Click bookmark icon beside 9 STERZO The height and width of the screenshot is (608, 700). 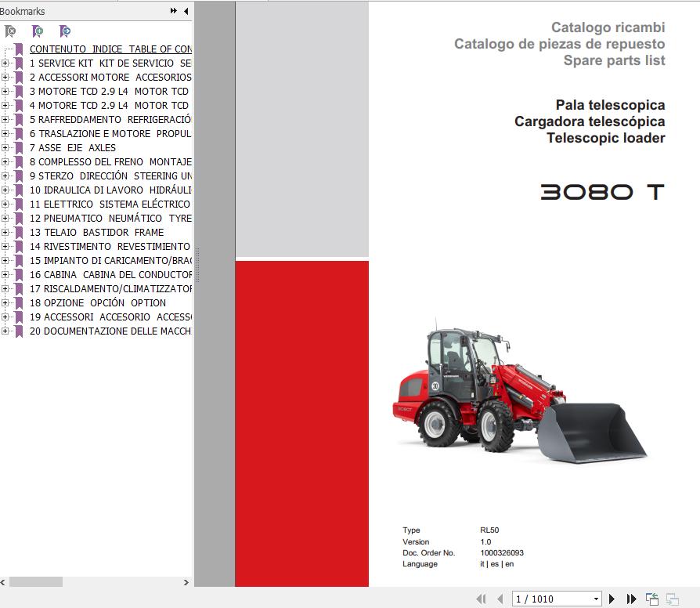coord(19,176)
